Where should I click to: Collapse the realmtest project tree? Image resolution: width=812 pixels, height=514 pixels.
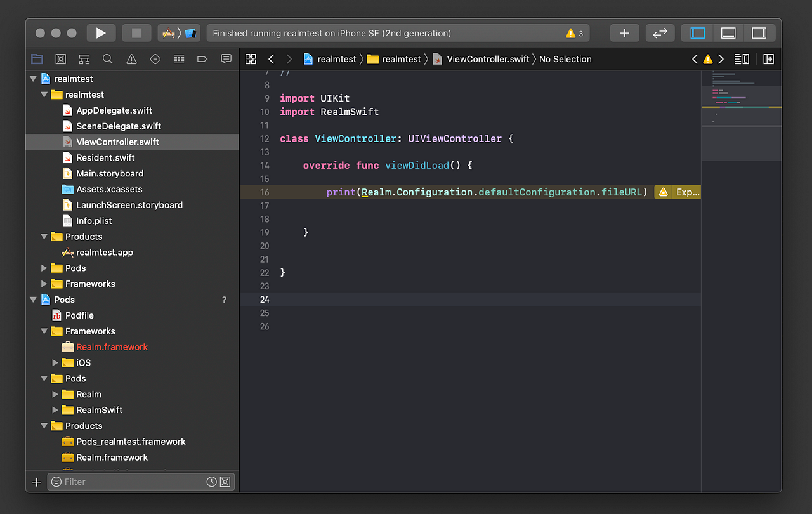(x=33, y=78)
